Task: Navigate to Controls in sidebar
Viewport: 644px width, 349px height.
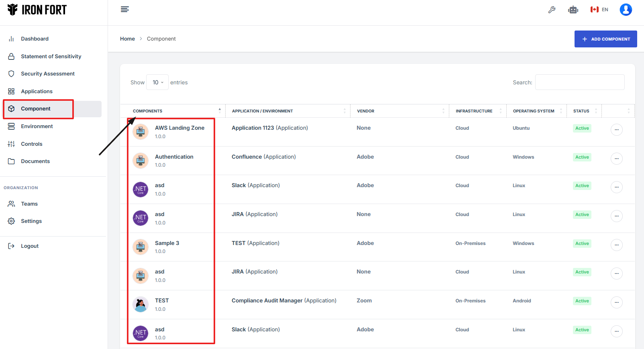Action: (31, 144)
